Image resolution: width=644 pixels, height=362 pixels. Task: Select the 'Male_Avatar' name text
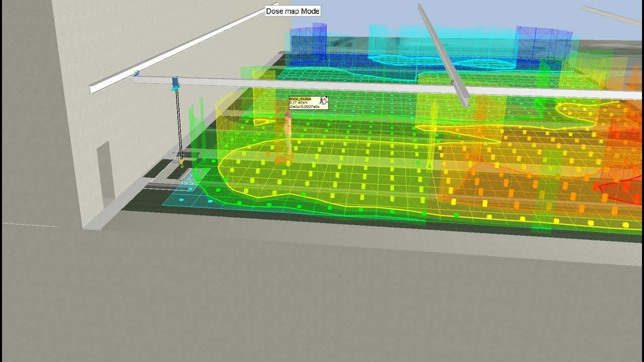[300, 99]
